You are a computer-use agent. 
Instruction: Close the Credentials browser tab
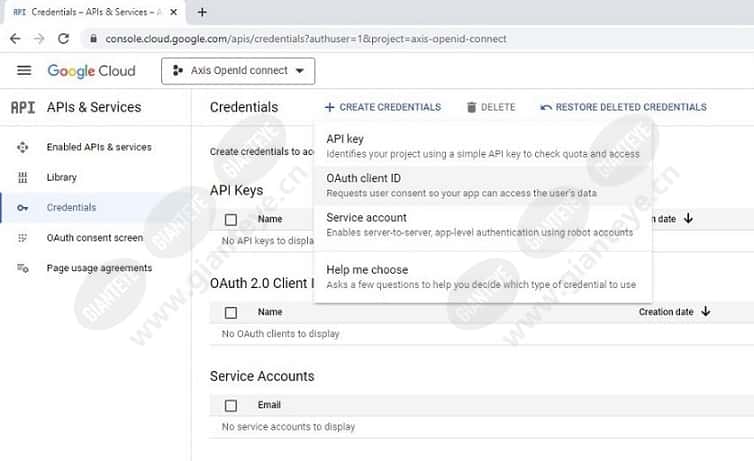click(174, 12)
